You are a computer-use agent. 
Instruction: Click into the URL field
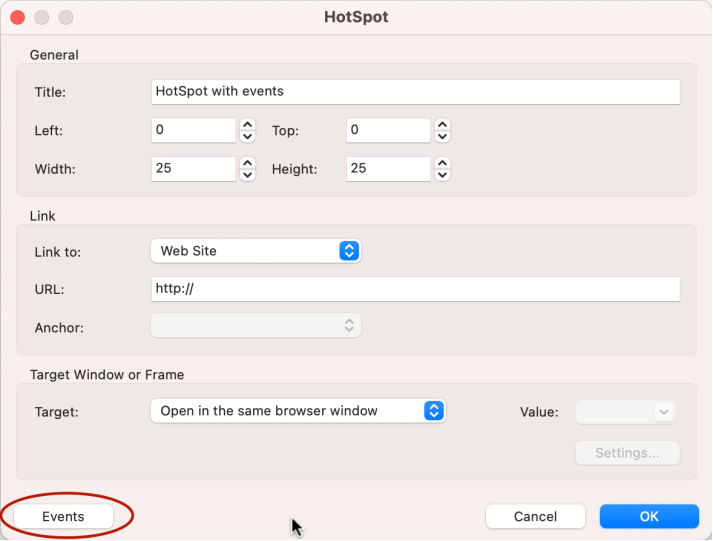(416, 289)
